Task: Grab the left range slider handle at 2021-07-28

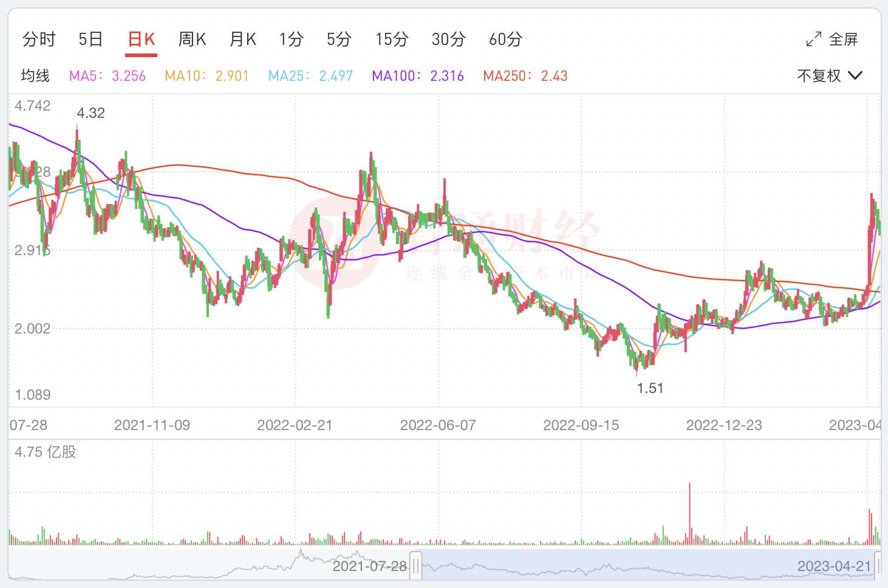Action: point(416,566)
